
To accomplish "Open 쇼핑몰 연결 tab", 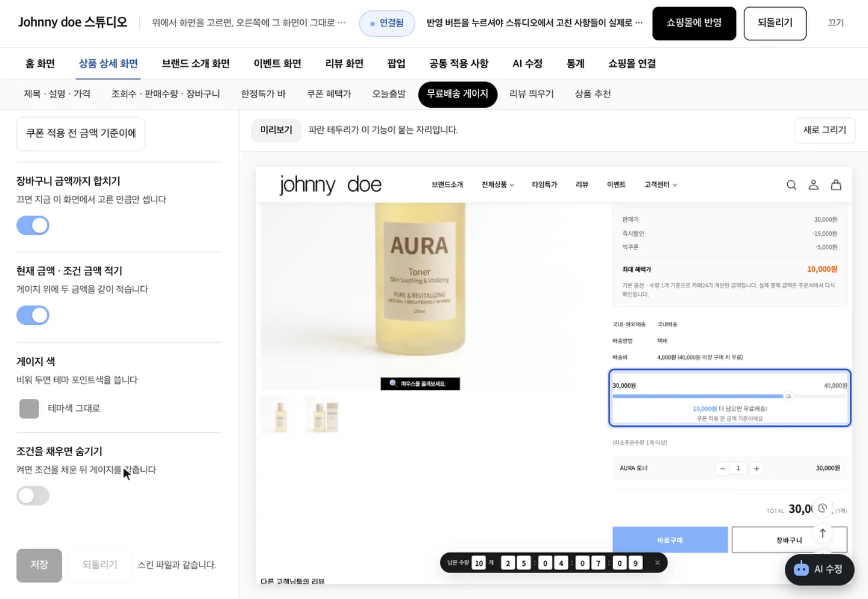I will point(632,63).
